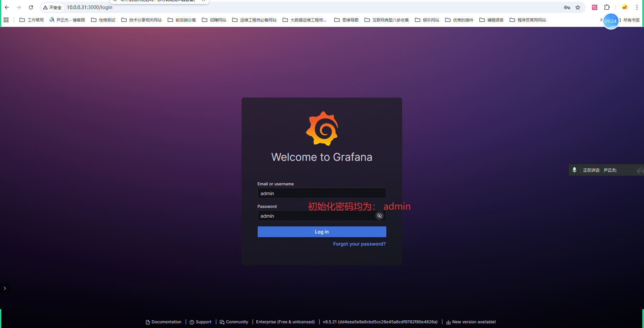Open the browser profile avatar
Image resolution: width=644 pixels, height=328 pixels.
coord(625,7)
